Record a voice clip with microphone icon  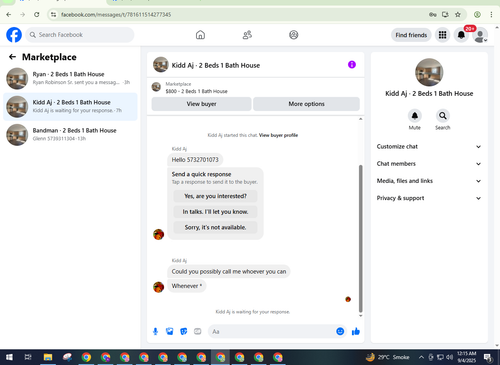pyautogui.click(x=155, y=331)
